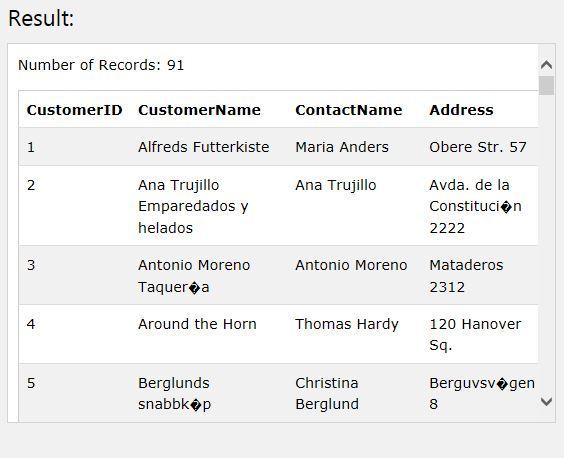Image resolution: width=564 pixels, height=458 pixels.
Task: Click the 120 Hanover Sq. address
Action: pos(475,335)
